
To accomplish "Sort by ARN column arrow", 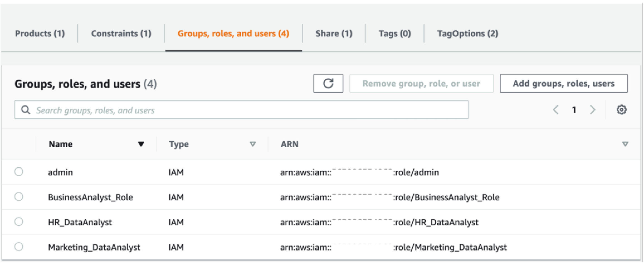I will pyautogui.click(x=625, y=144).
